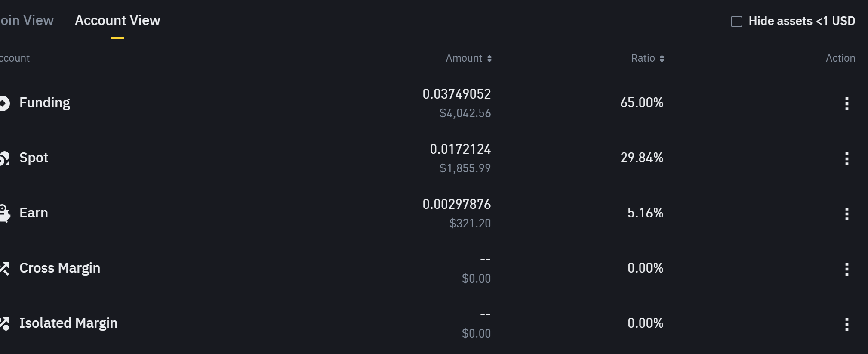This screenshot has width=868, height=354.
Task: Open the Cross Margin row three-dot menu
Action: tap(846, 269)
